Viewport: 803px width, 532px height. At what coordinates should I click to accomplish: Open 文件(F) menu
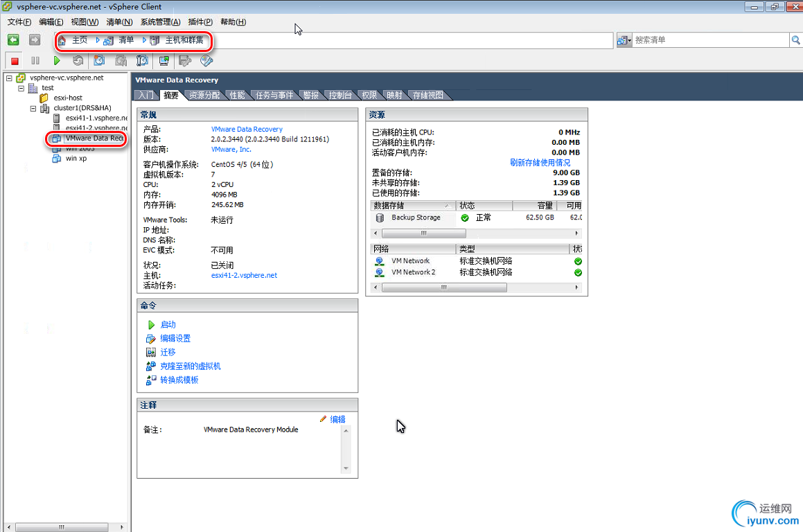(x=19, y=21)
